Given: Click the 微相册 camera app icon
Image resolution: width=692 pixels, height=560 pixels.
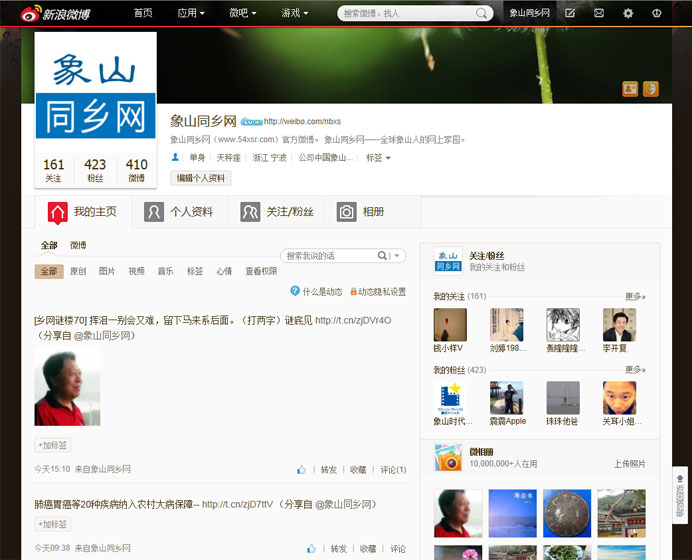Looking at the screenshot, I should click(448, 458).
